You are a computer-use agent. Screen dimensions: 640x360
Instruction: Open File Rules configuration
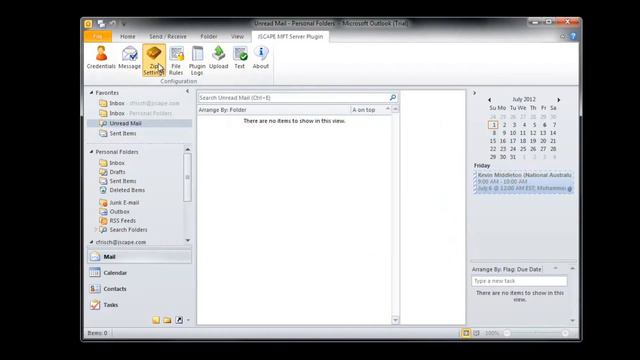pyautogui.click(x=176, y=60)
